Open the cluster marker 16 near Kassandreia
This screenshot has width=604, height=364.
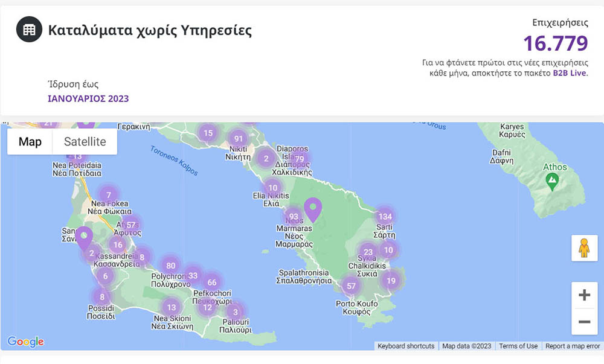coord(118,244)
